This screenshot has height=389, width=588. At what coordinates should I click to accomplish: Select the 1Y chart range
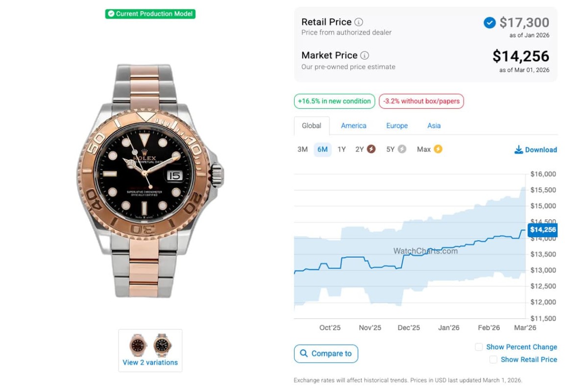point(342,149)
